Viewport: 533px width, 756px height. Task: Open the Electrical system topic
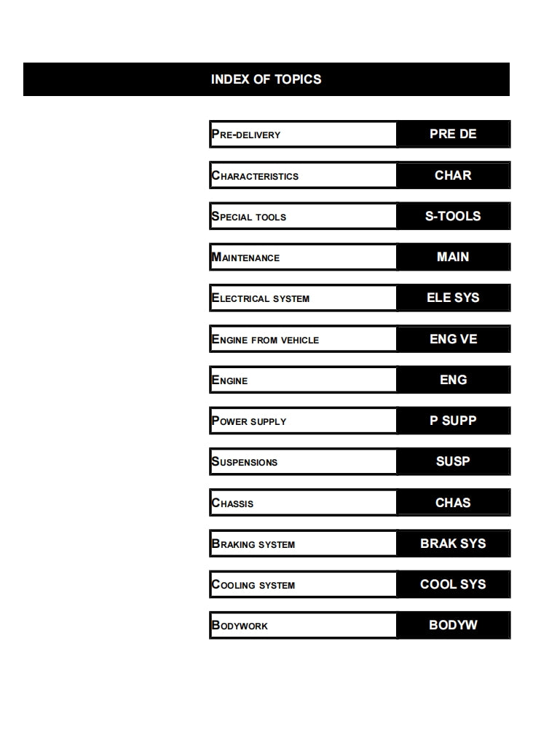(261, 298)
